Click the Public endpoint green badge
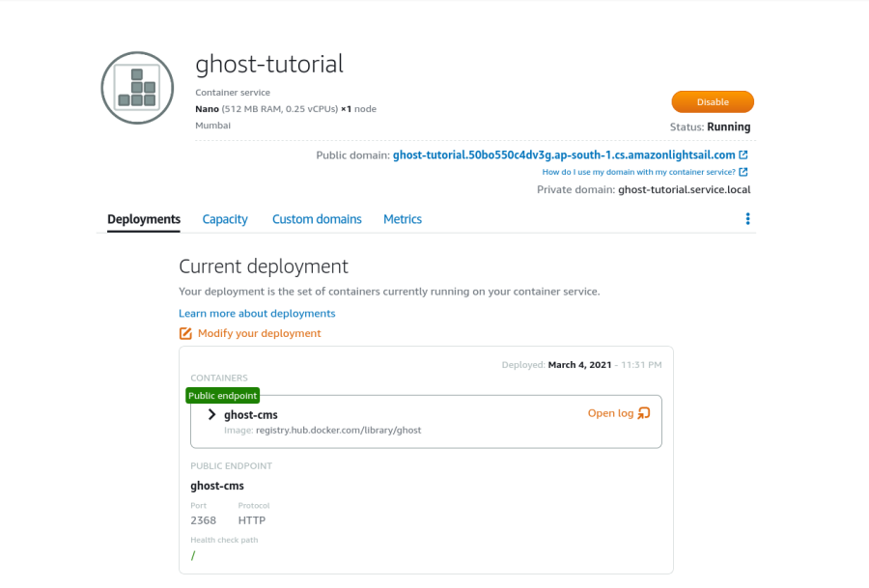This screenshot has width=869, height=588. click(x=222, y=396)
